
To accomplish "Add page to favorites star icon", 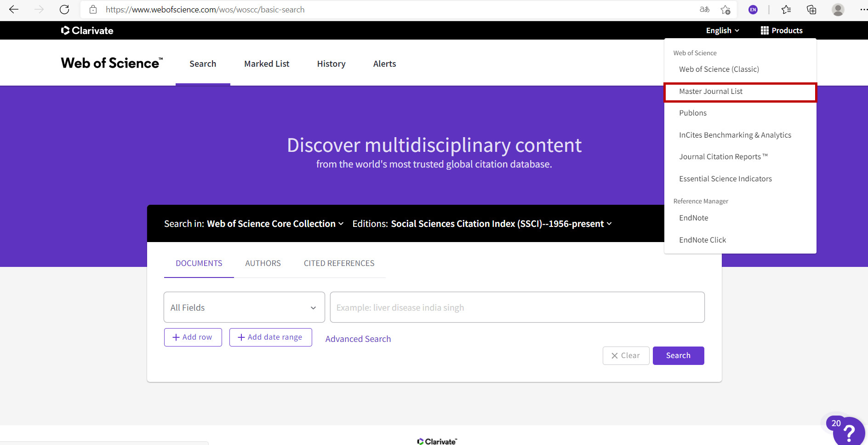I will pyautogui.click(x=725, y=10).
